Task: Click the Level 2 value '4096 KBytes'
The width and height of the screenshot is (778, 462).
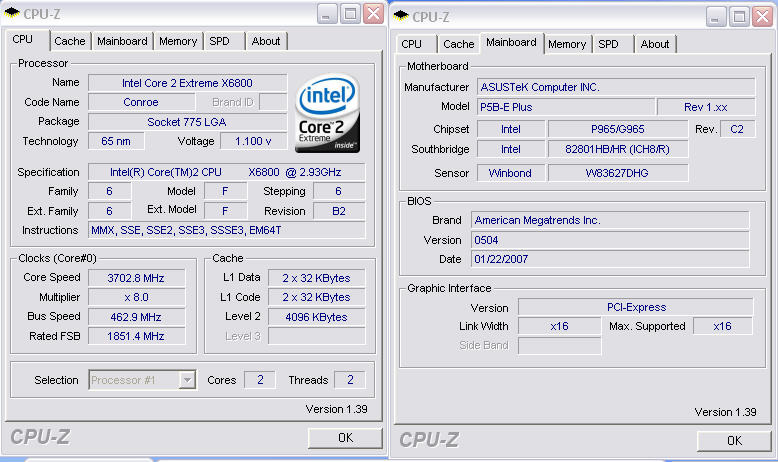Action: tap(317, 317)
